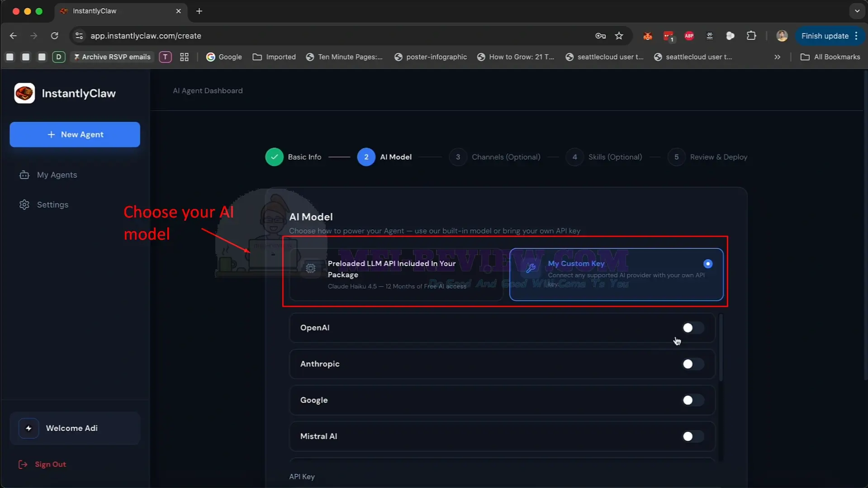Open the Settings gear icon
The width and height of the screenshot is (868, 488).
tap(24, 205)
